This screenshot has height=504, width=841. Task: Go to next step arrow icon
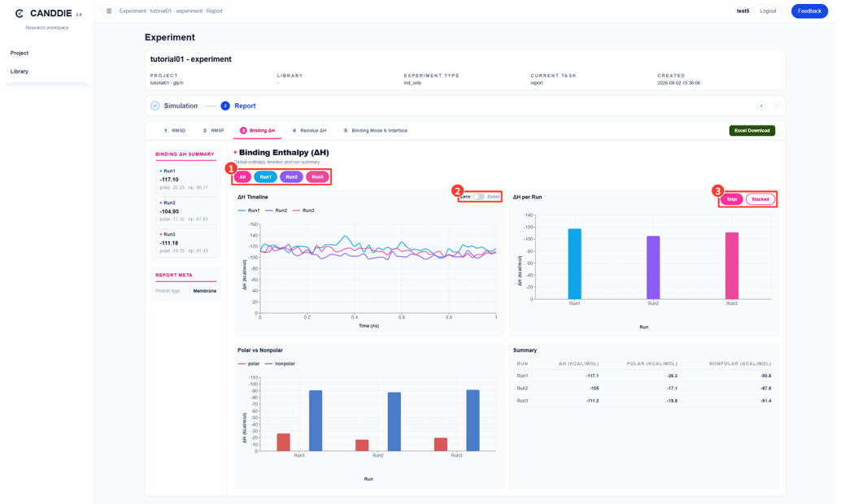tap(776, 106)
